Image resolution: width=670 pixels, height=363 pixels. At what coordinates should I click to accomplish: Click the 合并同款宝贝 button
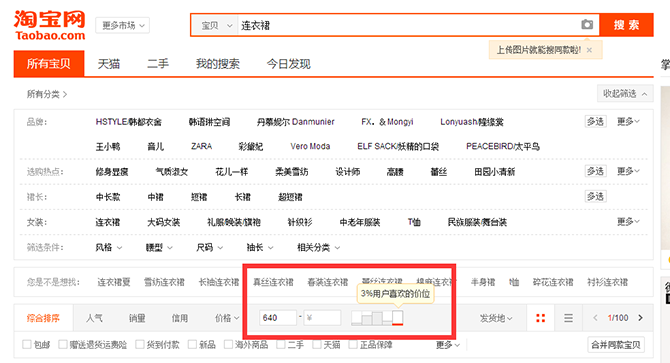pos(616,345)
